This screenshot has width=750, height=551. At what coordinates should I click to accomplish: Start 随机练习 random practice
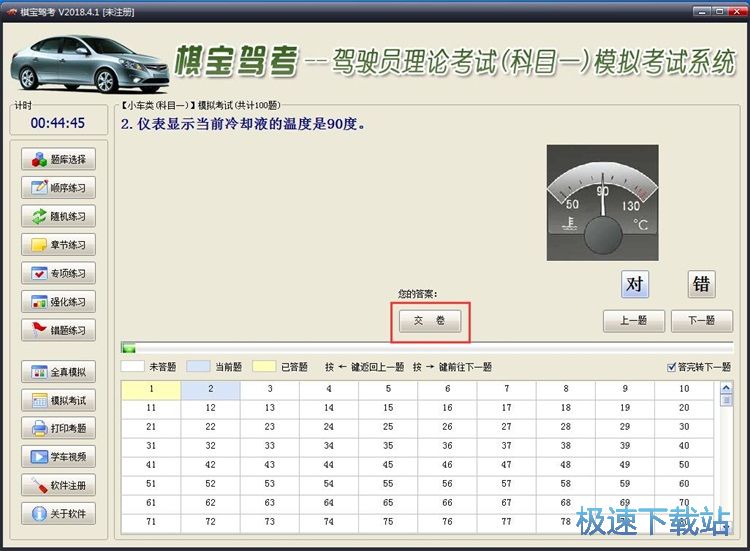pos(59,216)
